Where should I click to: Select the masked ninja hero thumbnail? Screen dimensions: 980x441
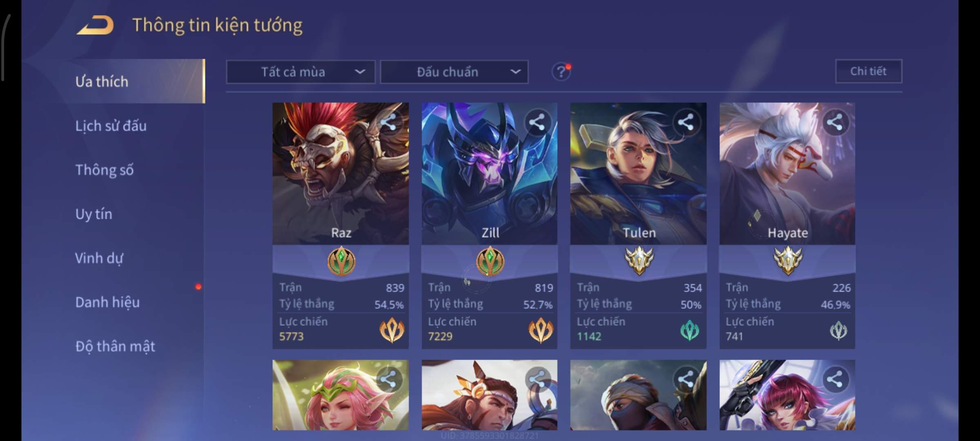[x=638, y=395]
